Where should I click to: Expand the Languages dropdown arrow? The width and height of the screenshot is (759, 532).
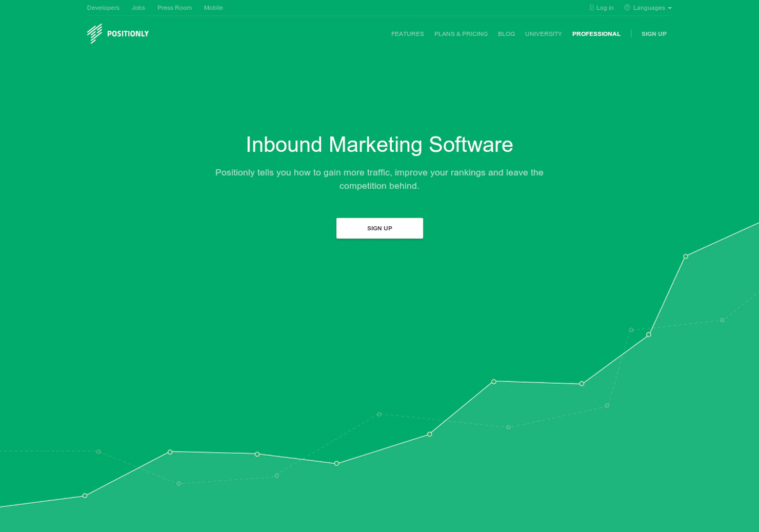point(669,8)
